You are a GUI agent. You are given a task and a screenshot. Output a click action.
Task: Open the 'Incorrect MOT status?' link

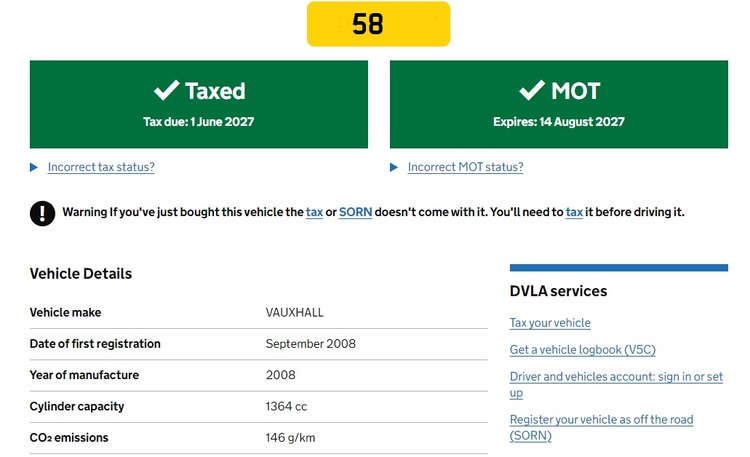pos(465,167)
